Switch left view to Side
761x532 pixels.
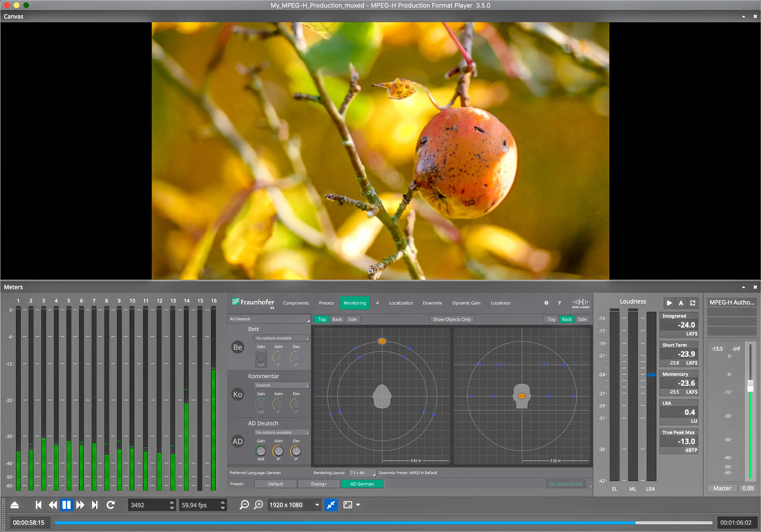pyautogui.click(x=352, y=319)
